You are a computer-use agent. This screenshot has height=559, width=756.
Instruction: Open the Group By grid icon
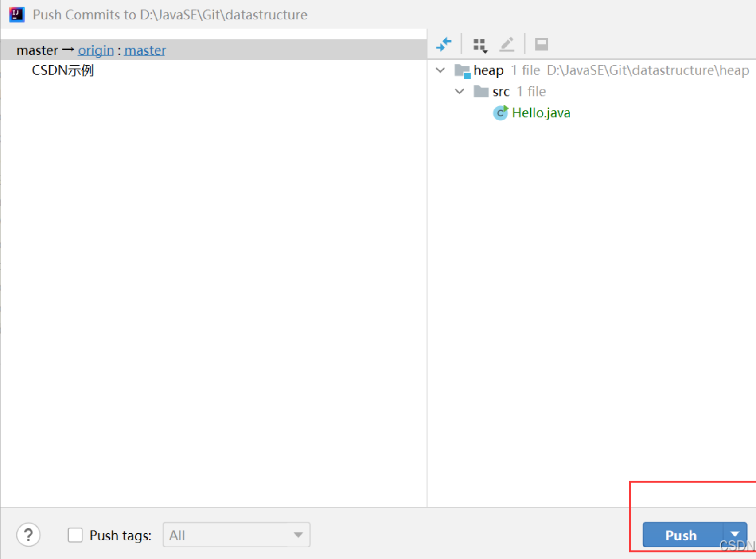point(480,45)
